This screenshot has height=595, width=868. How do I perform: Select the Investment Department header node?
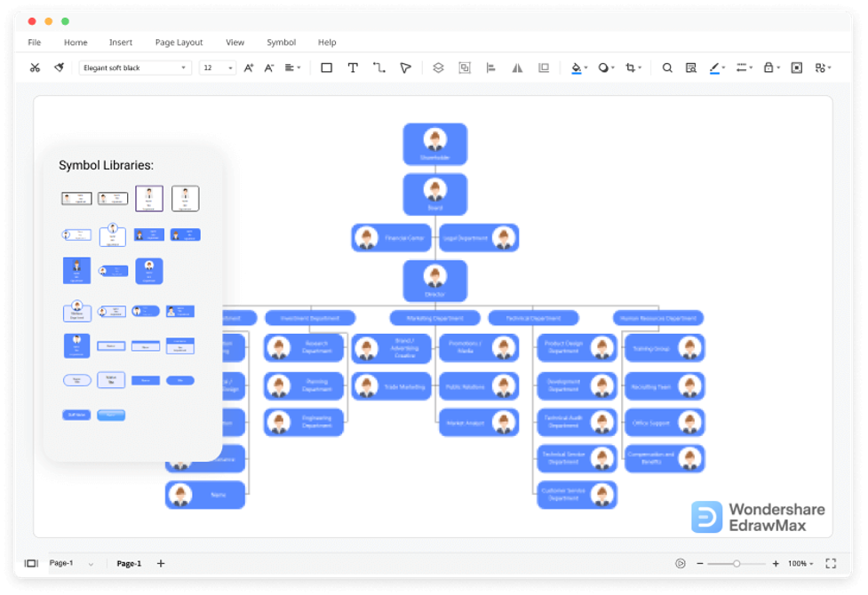click(310, 318)
